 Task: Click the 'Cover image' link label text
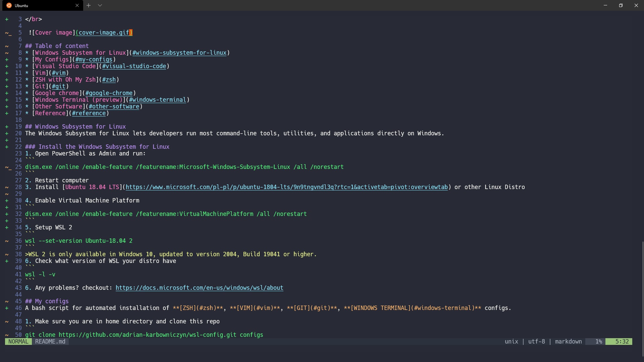tap(54, 33)
